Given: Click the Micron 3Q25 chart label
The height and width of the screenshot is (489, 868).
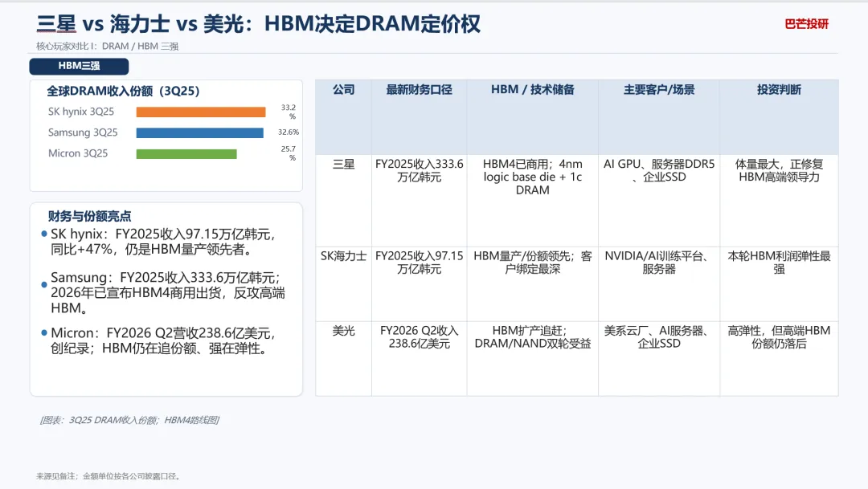Looking at the screenshot, I should click(77, 154).
